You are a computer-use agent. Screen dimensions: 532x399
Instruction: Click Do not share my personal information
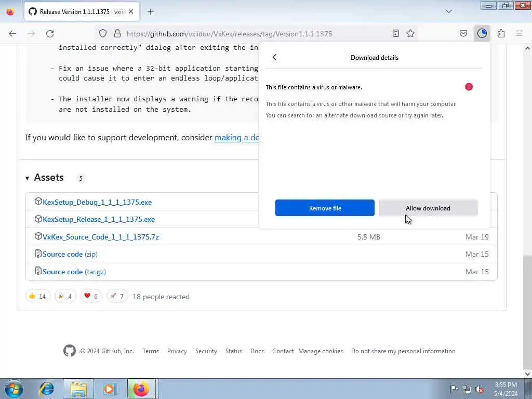coord(403,351)
